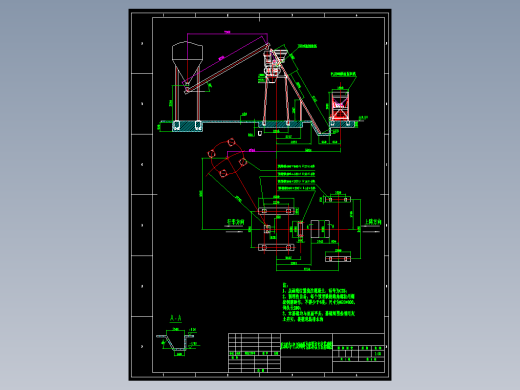The width and height of the screenshot is (520, 390).
Task: Click the right direction arrow label in plan view
Action: [373, 222]
